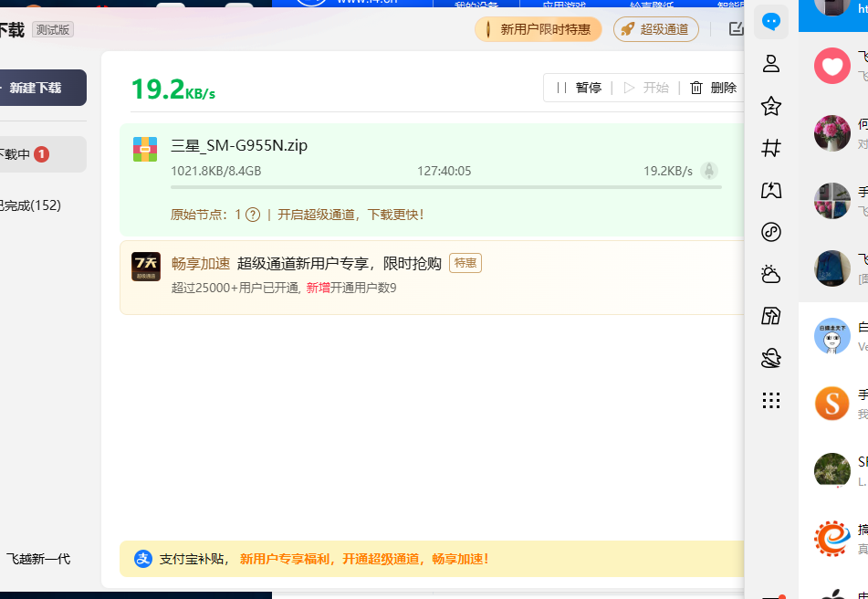Click 超过25000+用户已开通 text
868x599 pixels.
click(235, 288)
